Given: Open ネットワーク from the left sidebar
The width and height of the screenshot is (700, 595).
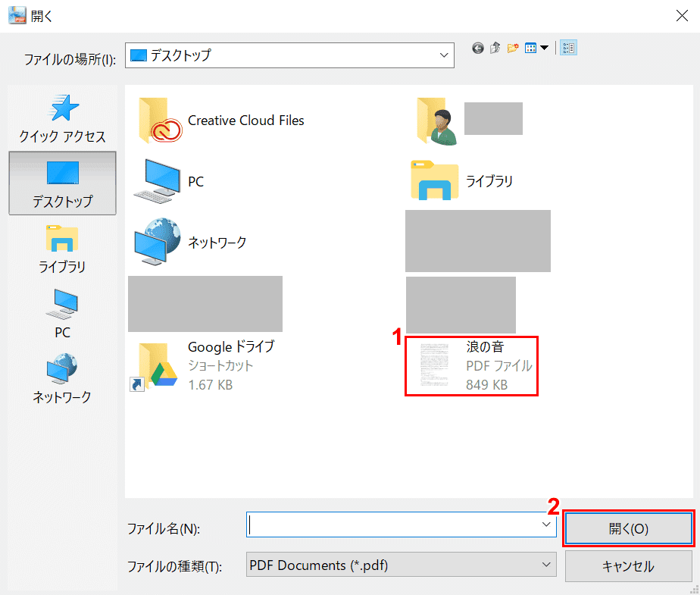Looking at the screenshot, I should 62,377.
